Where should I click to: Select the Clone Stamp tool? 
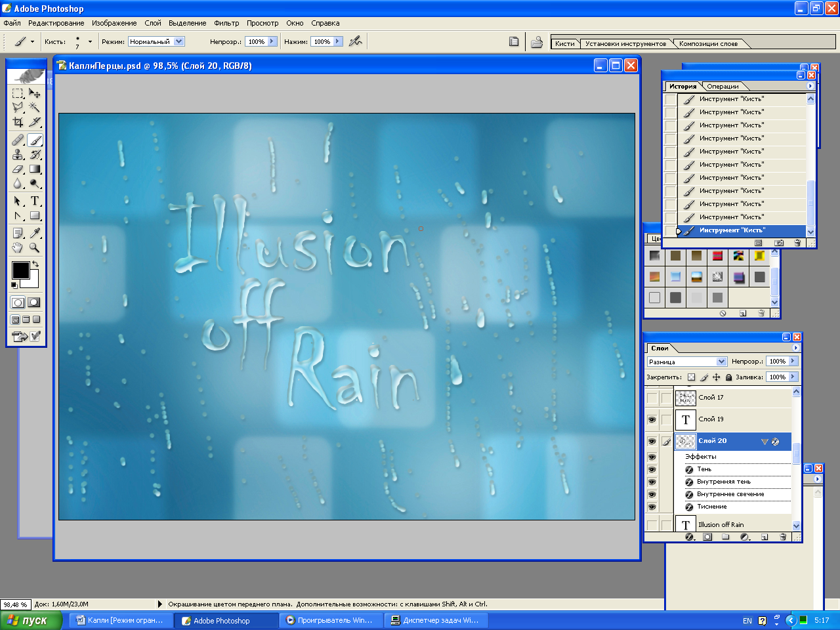(x=18, y=154)
